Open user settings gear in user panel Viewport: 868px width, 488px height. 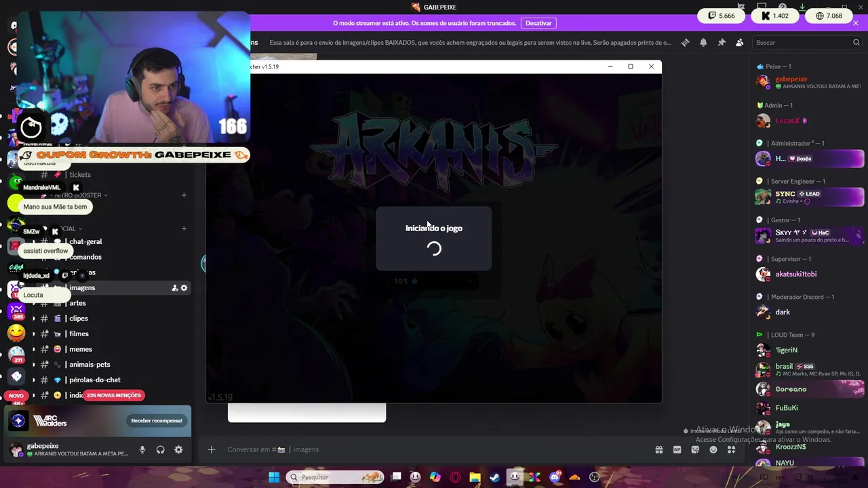tap(178, 449)
